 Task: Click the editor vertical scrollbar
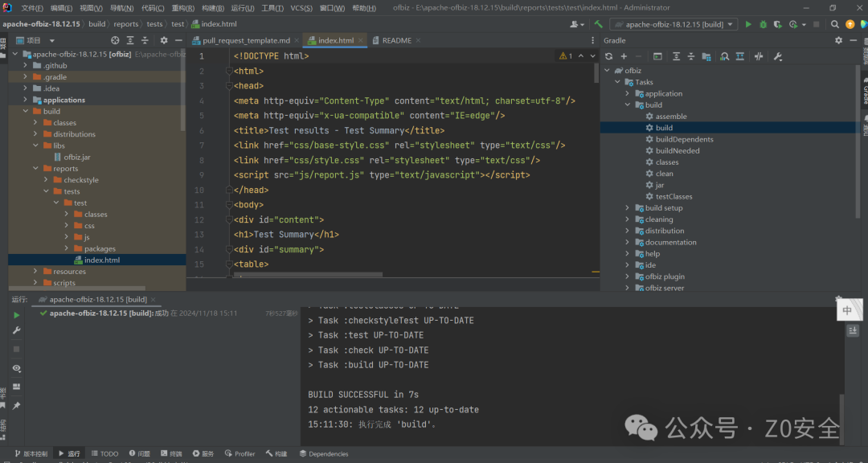596,73
